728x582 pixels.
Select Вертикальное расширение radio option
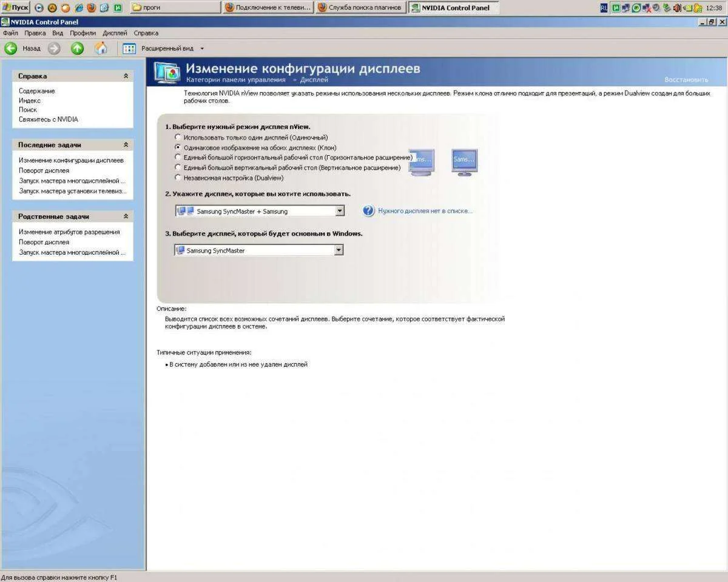coord(178,167)
